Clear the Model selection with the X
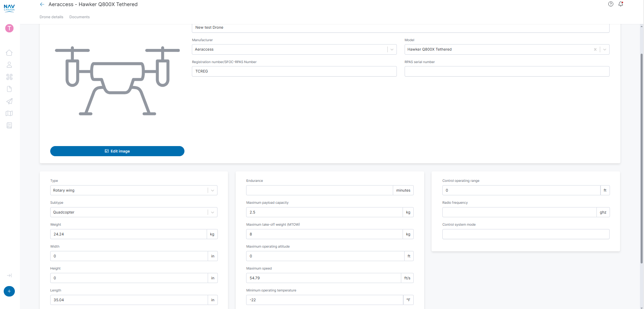 [595, 50]
